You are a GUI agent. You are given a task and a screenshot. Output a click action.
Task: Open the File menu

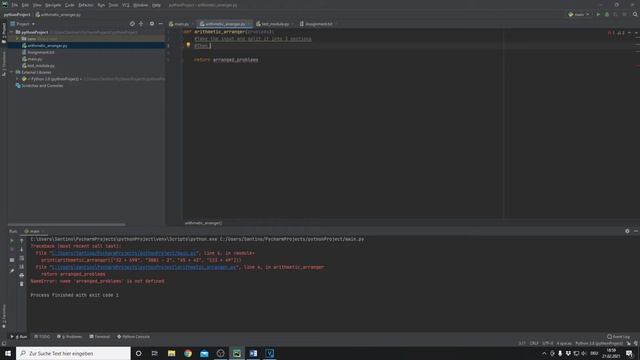[x=14, y=5]
